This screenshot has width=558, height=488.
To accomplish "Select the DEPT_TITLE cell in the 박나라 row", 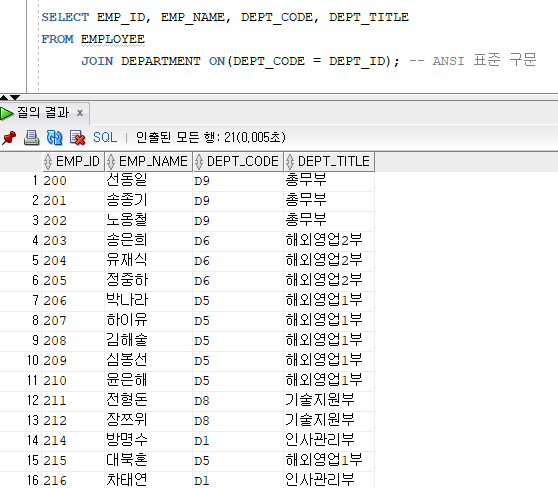I will [x=329, y=300].
